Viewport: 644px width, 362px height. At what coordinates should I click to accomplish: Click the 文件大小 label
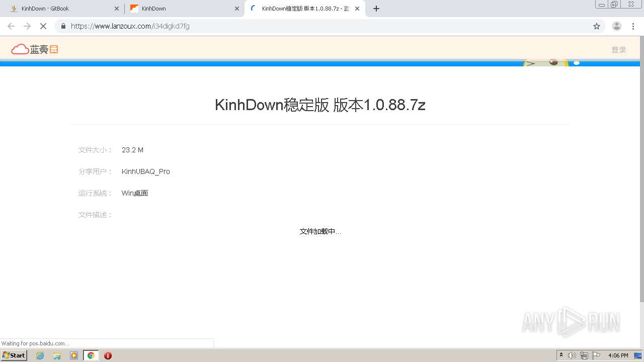point(95,150)
